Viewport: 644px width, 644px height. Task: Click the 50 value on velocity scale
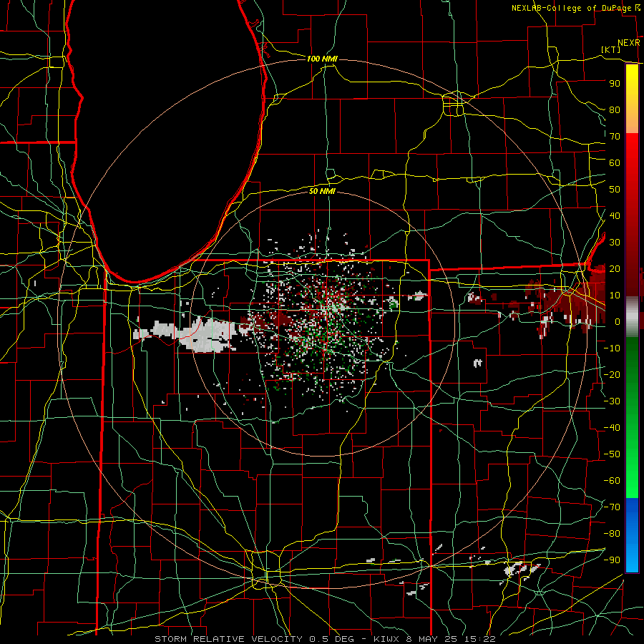tap(615, 190)
